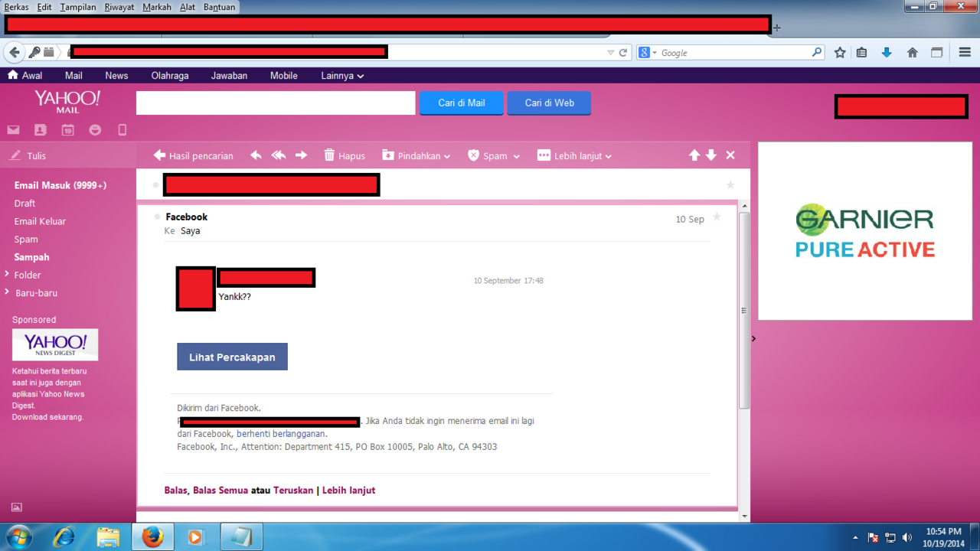This screenshot has height=551, width=980.
Task: Open Windows Explorer folder on taskbar
Action: pos(108,537)
